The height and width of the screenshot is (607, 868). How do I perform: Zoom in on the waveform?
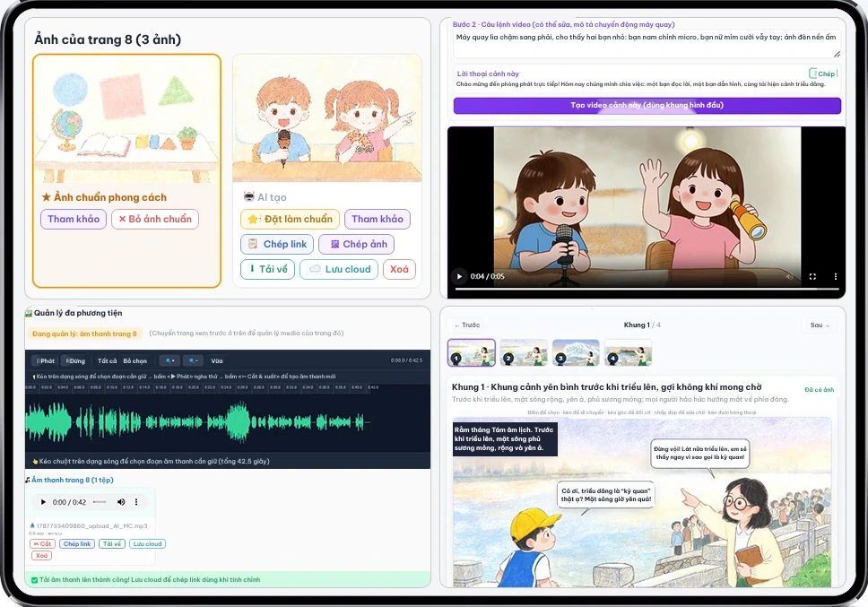[x=169, y=360]
